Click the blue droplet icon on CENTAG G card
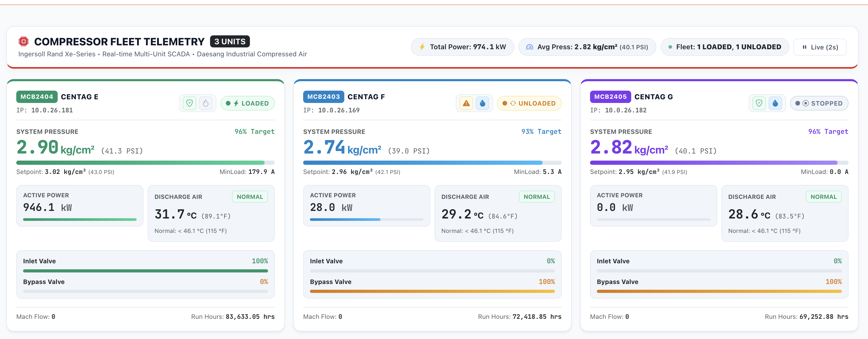The width and height of the screenshot is (868, 339). tap(775, 103)
